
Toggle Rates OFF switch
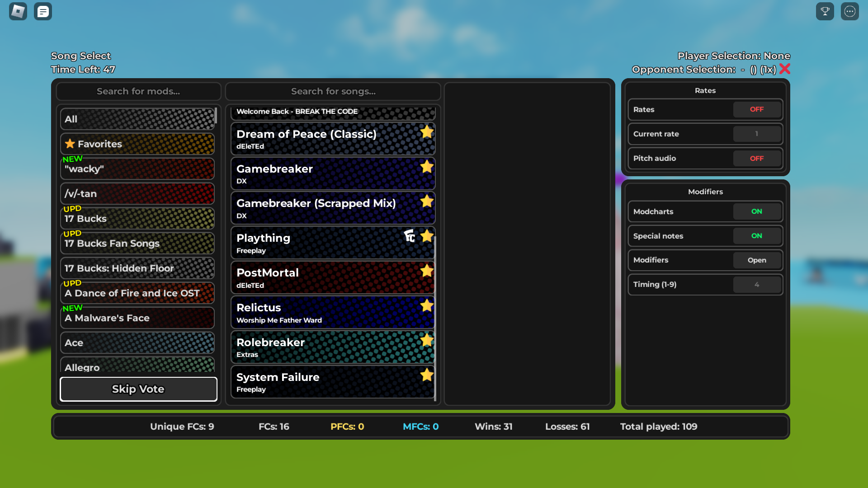coord(756,110)
